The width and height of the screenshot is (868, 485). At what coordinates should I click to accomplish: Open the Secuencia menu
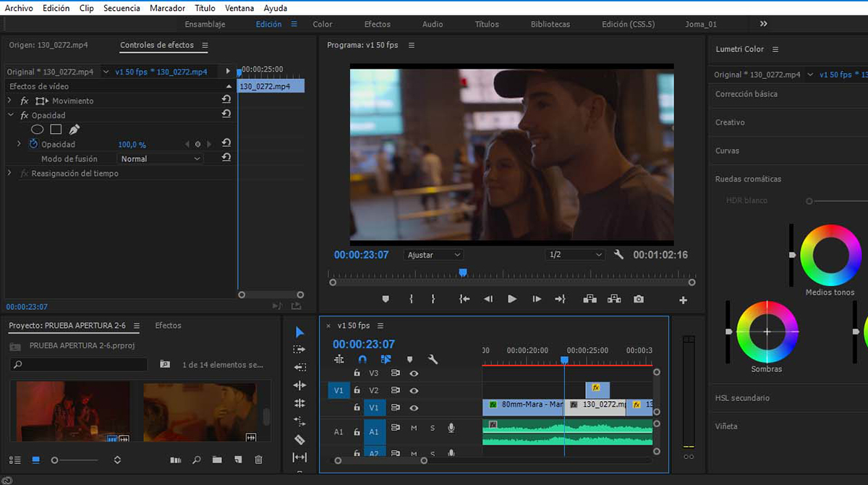122,8
